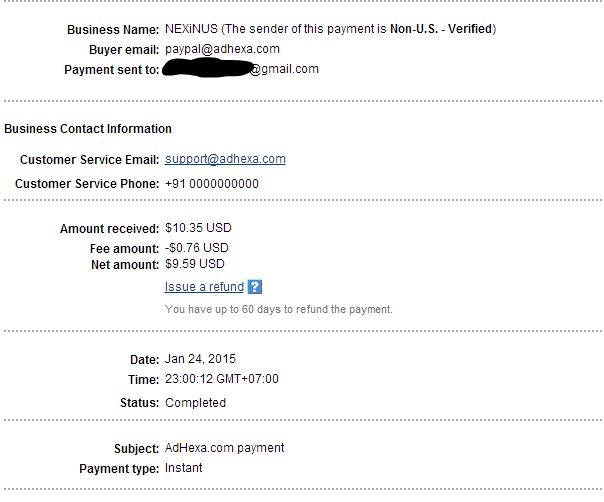Click the Jan 24, 2015 date value
The image size is (604, 502).
200,359
